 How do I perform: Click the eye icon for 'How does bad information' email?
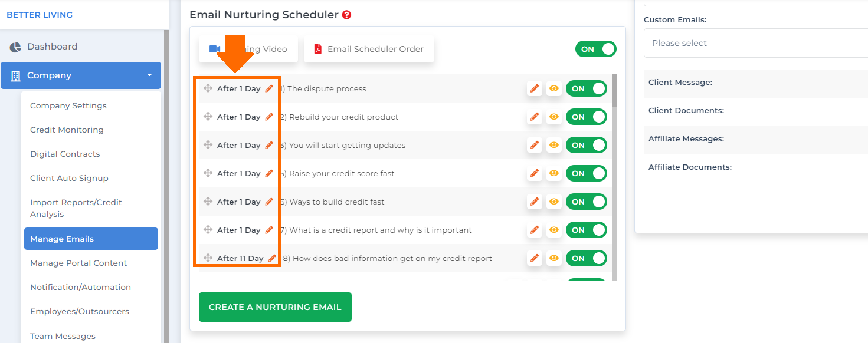[554, 258]
